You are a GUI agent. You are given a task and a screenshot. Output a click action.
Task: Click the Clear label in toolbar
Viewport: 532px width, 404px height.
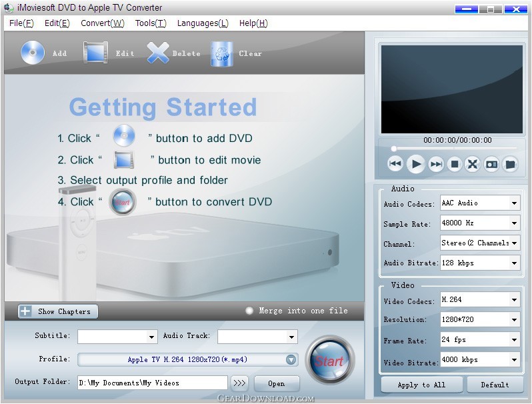(x=251, y=53)
